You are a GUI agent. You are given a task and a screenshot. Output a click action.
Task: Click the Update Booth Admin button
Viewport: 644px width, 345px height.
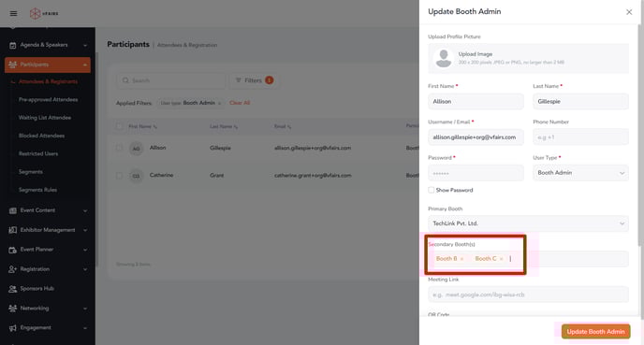(x=595, y=332)
